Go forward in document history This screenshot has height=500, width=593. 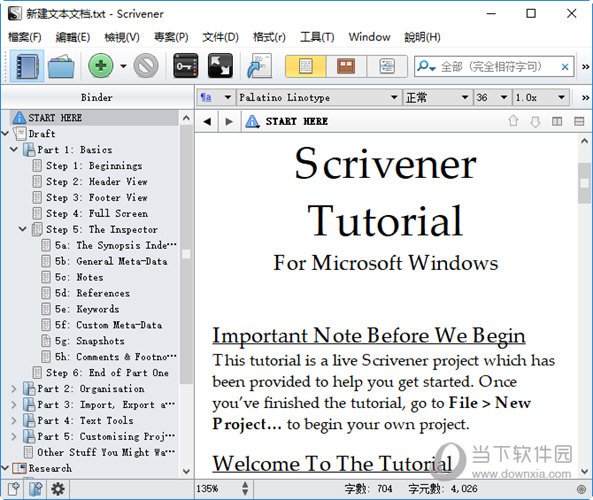229,121
